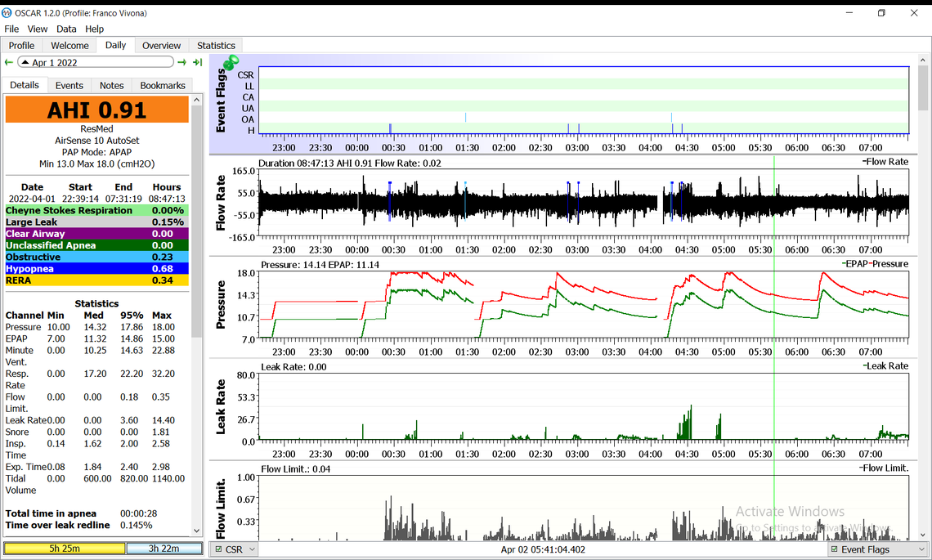Click the OA label in the Event Flags graph
This screenshot has width=932, height=560.
pos(248,119)
